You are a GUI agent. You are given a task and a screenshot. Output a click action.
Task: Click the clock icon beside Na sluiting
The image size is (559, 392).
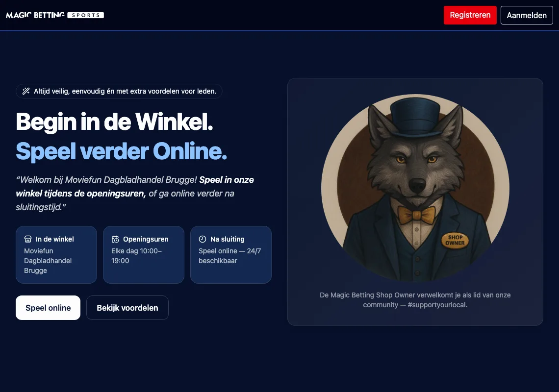click(203, 239)
